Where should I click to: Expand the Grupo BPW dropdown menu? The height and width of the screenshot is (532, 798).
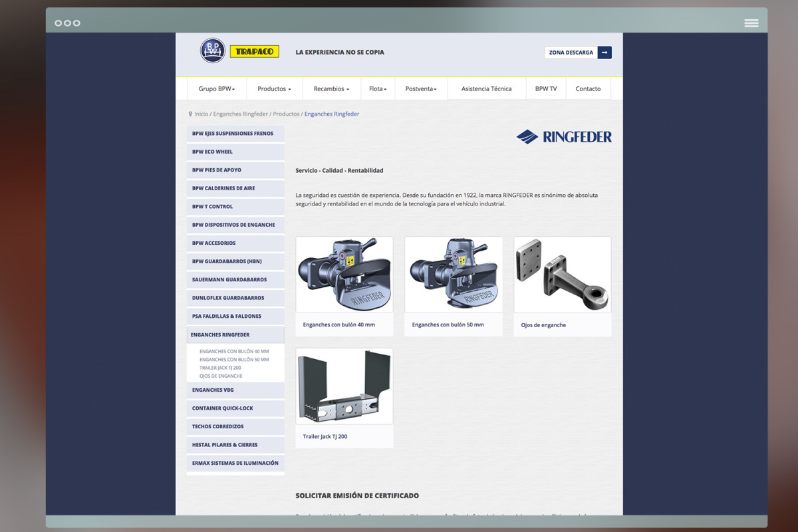coord(217,88)
